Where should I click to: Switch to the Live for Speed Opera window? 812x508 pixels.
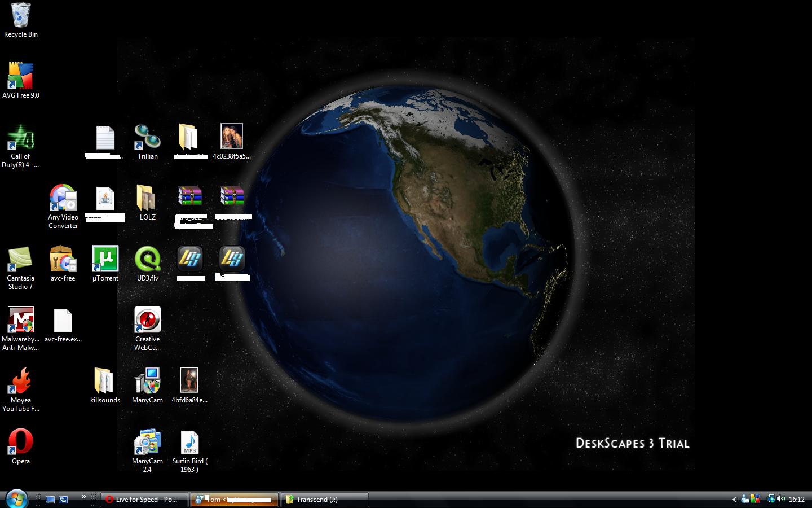(144, 500)
